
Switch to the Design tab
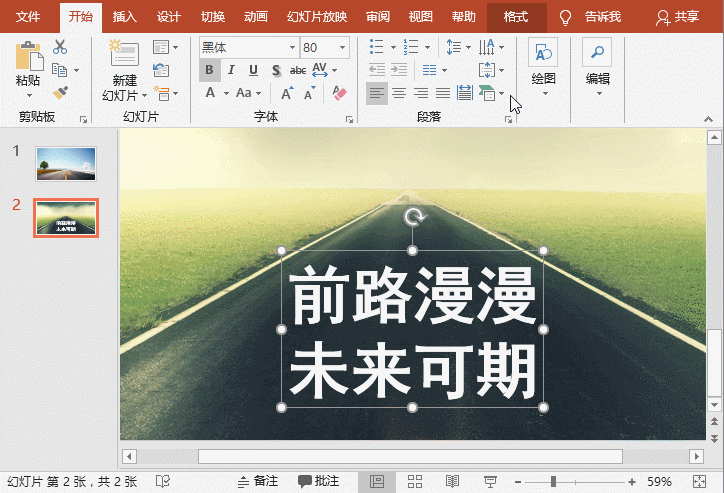[168, 17]
